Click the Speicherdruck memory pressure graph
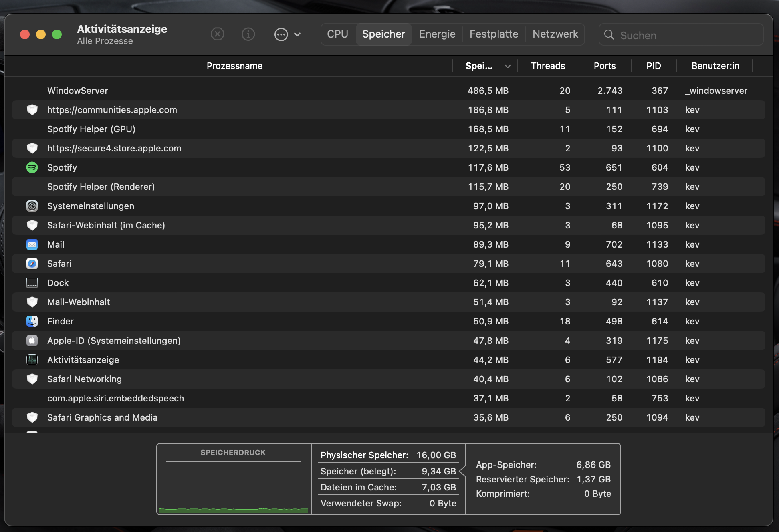 coord(233,487)
